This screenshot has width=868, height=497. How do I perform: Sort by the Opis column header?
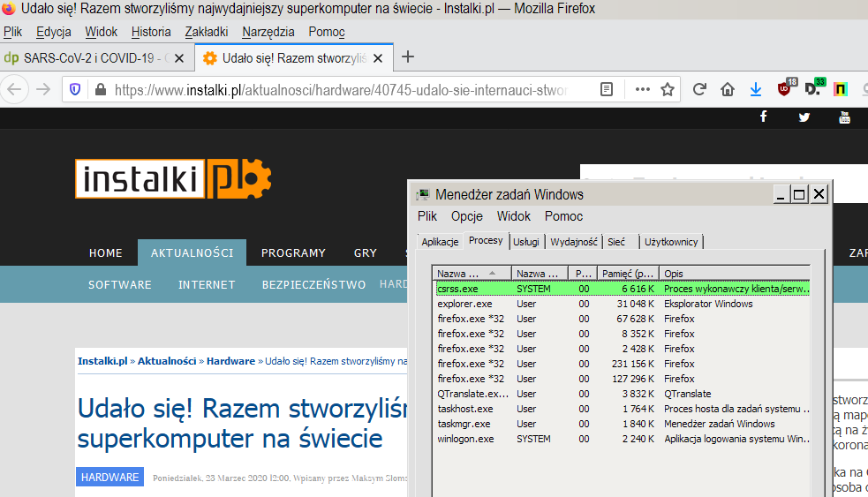click(735, 274)
